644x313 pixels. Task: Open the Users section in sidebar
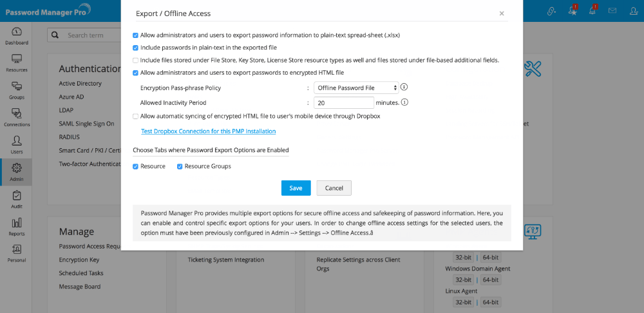(17, 145)
